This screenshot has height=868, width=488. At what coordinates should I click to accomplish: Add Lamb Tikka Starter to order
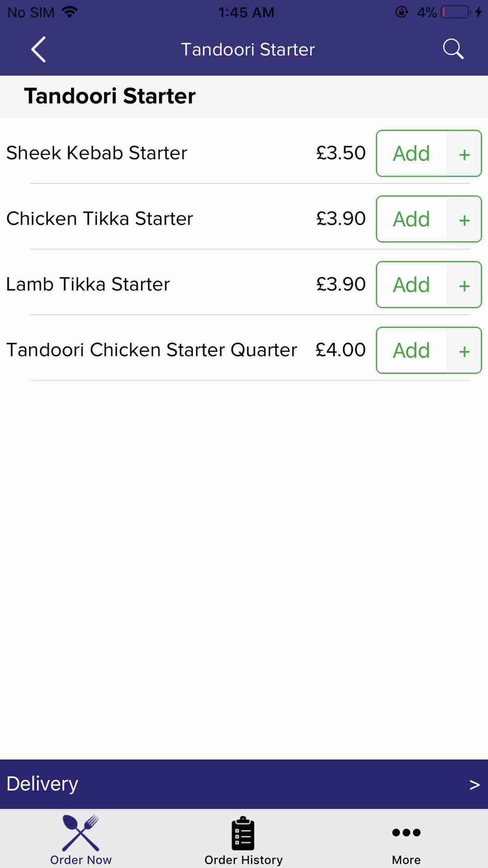click(x=411, y=285)
